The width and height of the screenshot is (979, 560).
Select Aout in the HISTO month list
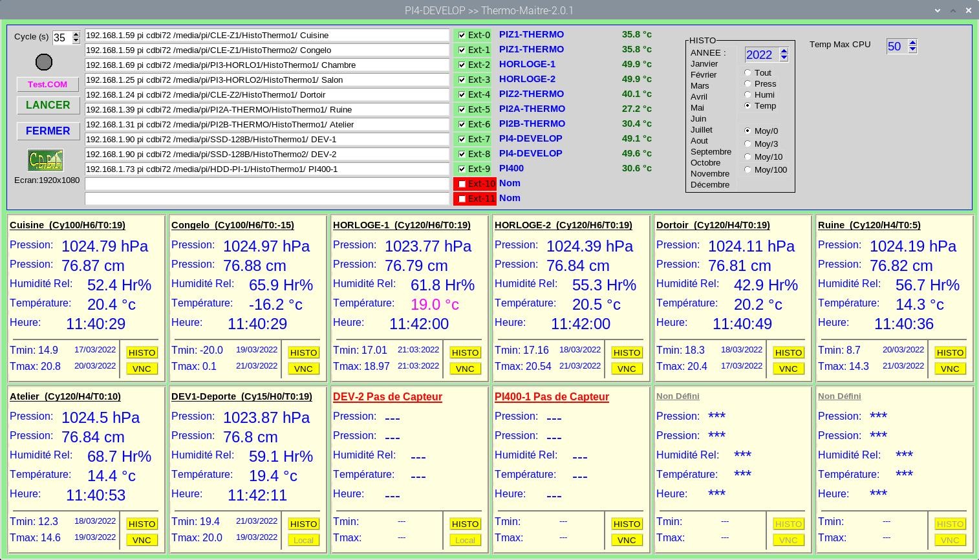(699, 140)
